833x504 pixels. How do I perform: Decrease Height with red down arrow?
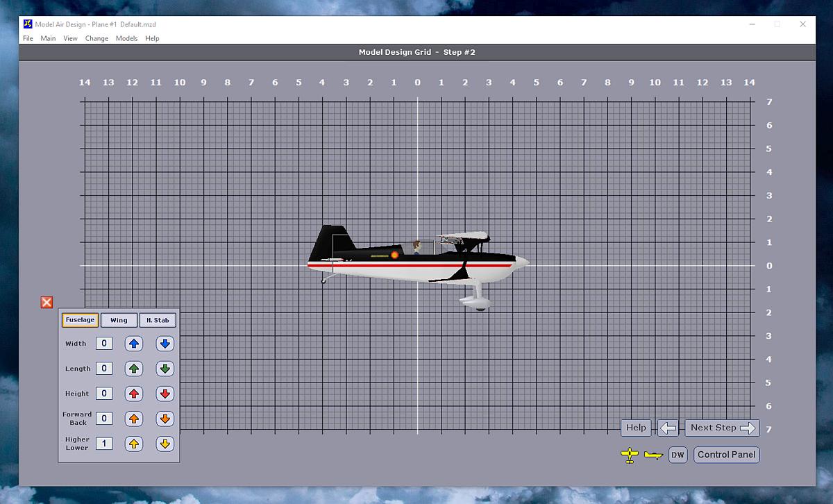coord(165,394)
